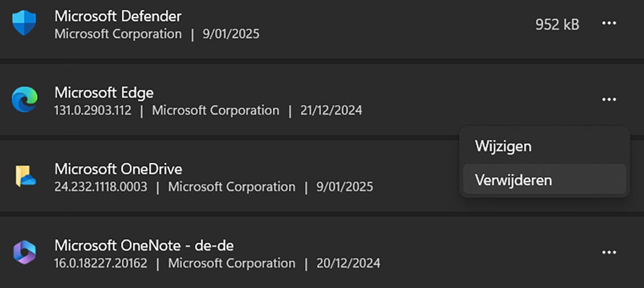The width and height of the screenshot is (644, 288).
Task: Click the Microsoft Defender shield icon
Action: coord(24,23)
